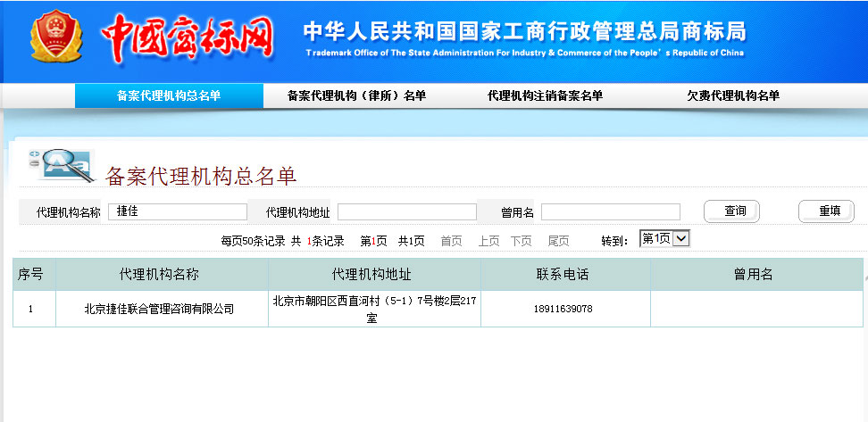The height and width of the screenshot is (422, 868).
Task: Submit search with 查询 button
Action: coord(732,211)
